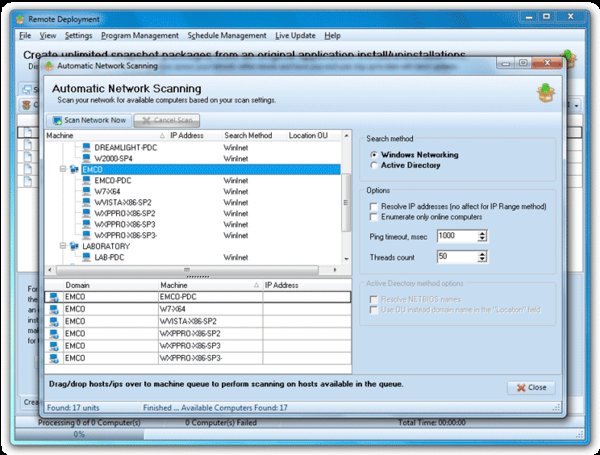Screen dimensions: 600x455
Task: Select the W7-X64 computer icon in tree
Action: click(85, 191)
